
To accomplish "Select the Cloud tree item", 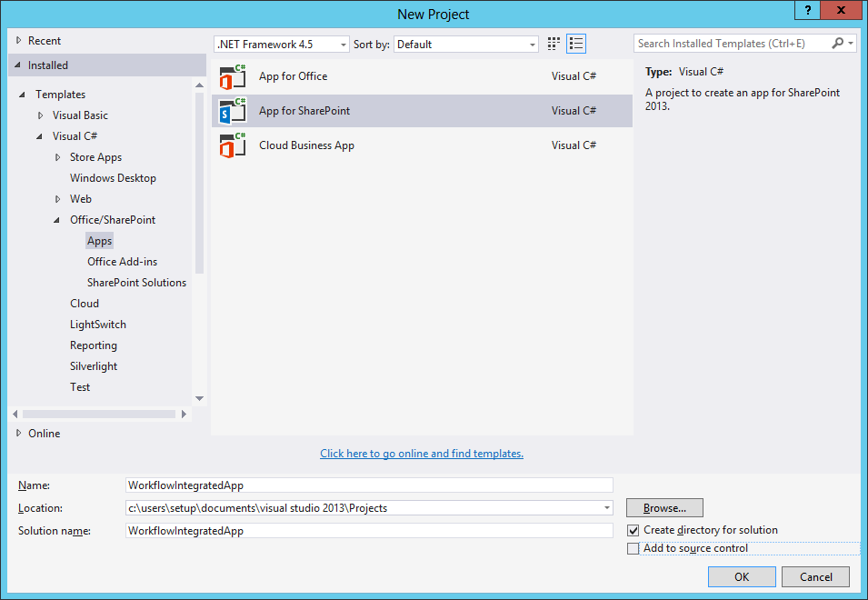I will coord(85,304).
